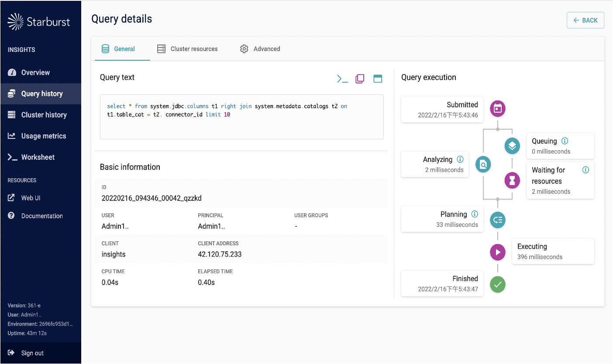Click the Planning info icon
The image size is (613, 364).
click(475, 214)
